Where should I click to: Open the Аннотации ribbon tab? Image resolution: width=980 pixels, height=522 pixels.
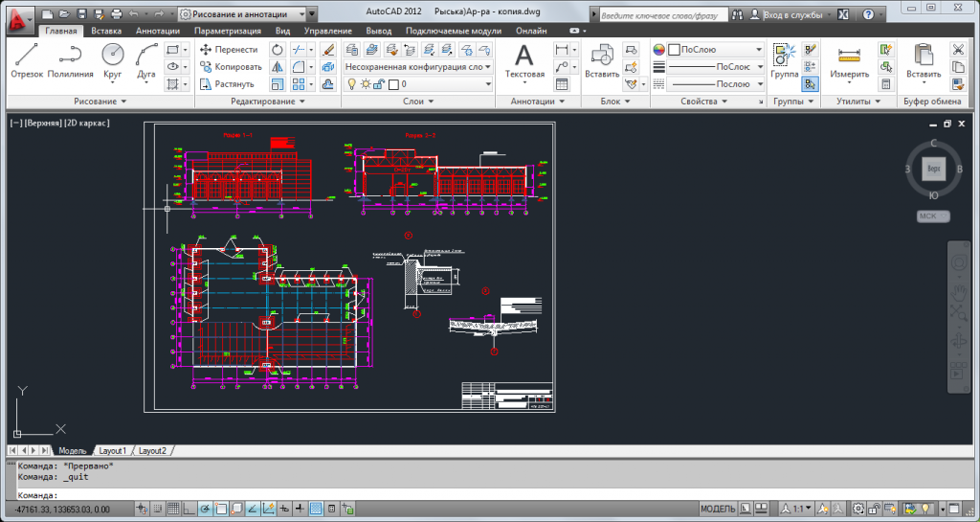click(x=158, y=31)
